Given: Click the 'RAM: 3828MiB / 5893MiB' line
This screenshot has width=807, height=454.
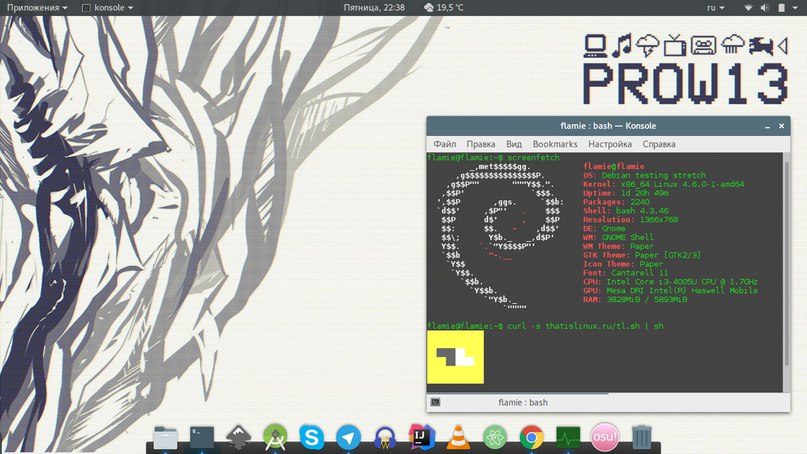Looking at the screenshot, I should (635, 300).
